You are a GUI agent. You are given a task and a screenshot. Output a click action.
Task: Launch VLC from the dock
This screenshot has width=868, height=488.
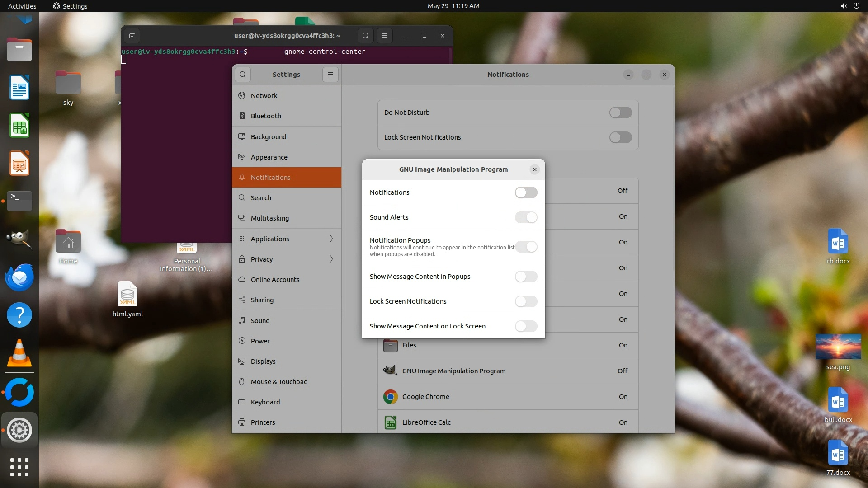point(19,353)
